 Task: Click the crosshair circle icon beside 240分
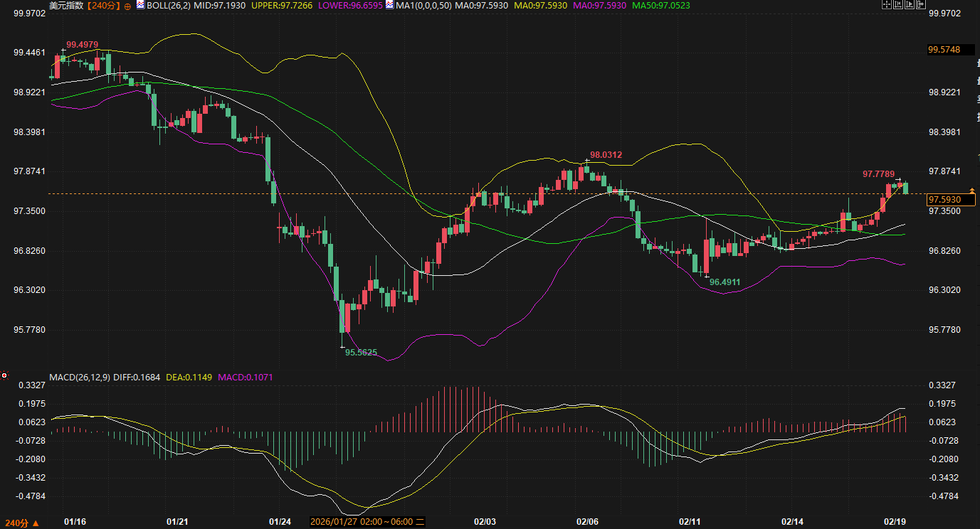click(127, 6)
